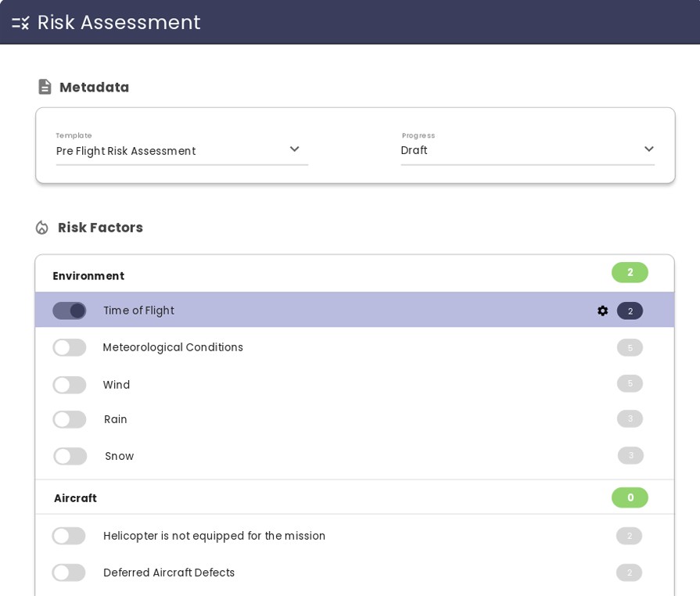Turn on the Wind toggle
700x596 pixels.
[69, 384]
